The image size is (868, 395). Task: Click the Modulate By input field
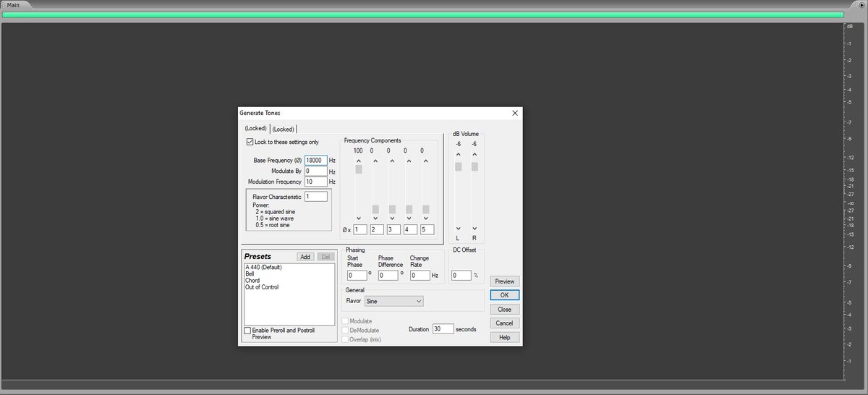[x=316, y=171]
